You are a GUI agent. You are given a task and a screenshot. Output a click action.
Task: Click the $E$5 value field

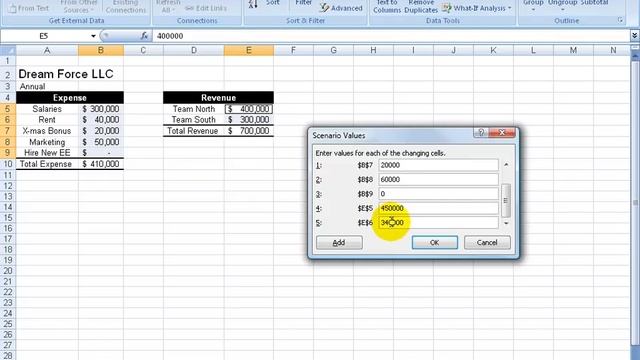pos(438,208)
